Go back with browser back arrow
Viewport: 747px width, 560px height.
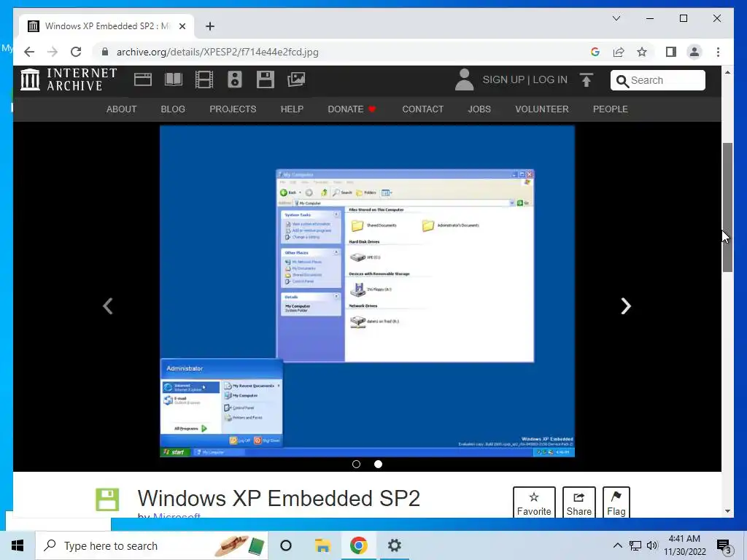click(x=29, y=52)
